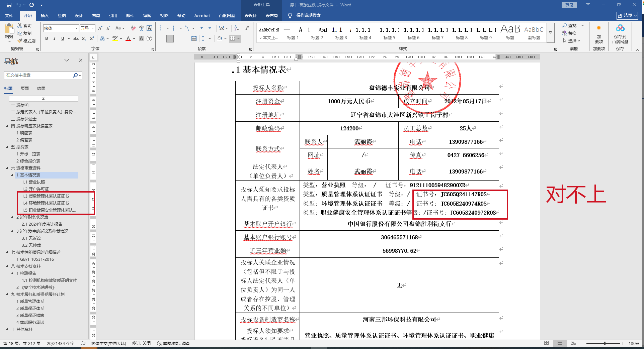Sort the selection with the A-Z icon
The width and height of the screenshot is (644, 349).
[x=237, y=28]
